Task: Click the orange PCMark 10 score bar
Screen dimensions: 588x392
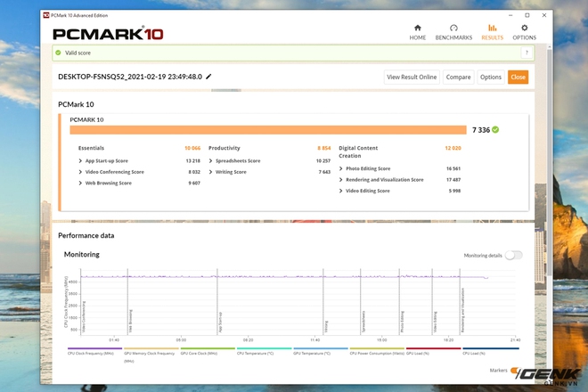Action: (268, 130)
